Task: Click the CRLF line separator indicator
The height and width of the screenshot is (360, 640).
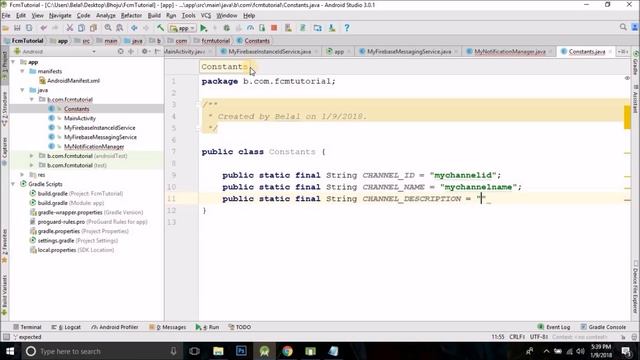Action: 517,337
